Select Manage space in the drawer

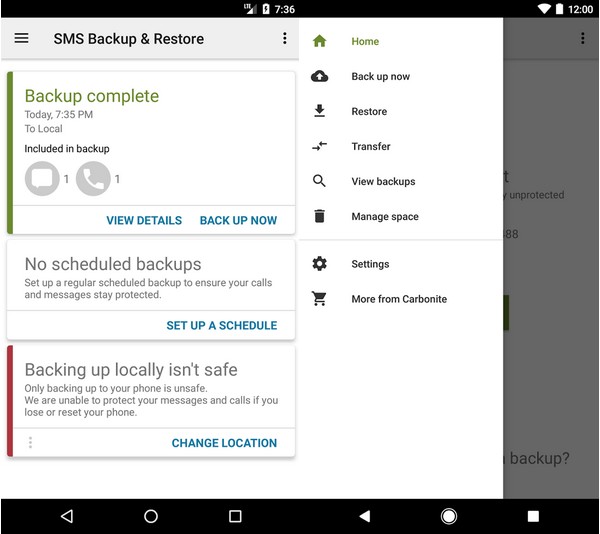401,217
